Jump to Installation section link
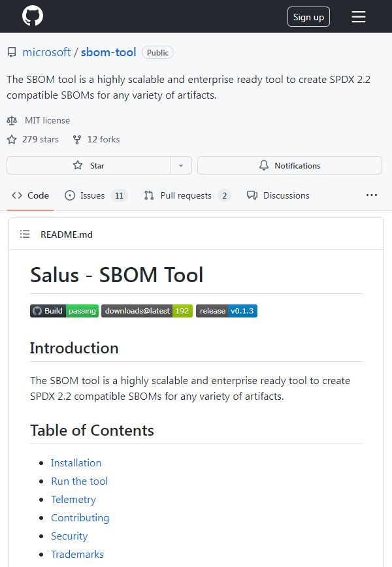The height and width of the screenshot is (567, 392). click(76, 462)
